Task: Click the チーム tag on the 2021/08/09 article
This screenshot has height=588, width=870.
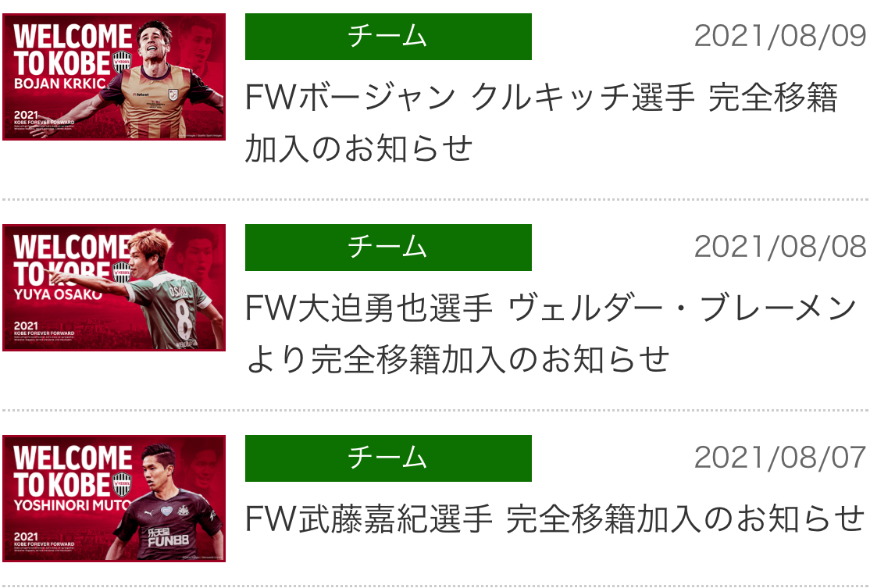Action: [x=388, y=37]
